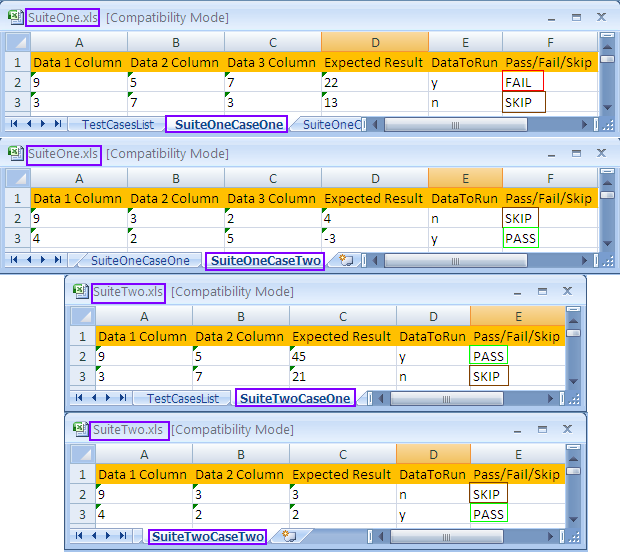Screen dimensions: 620x552
Task: Insert new worksheet icon next to SuiteOneCaseTwo
Action: [346, 260]
